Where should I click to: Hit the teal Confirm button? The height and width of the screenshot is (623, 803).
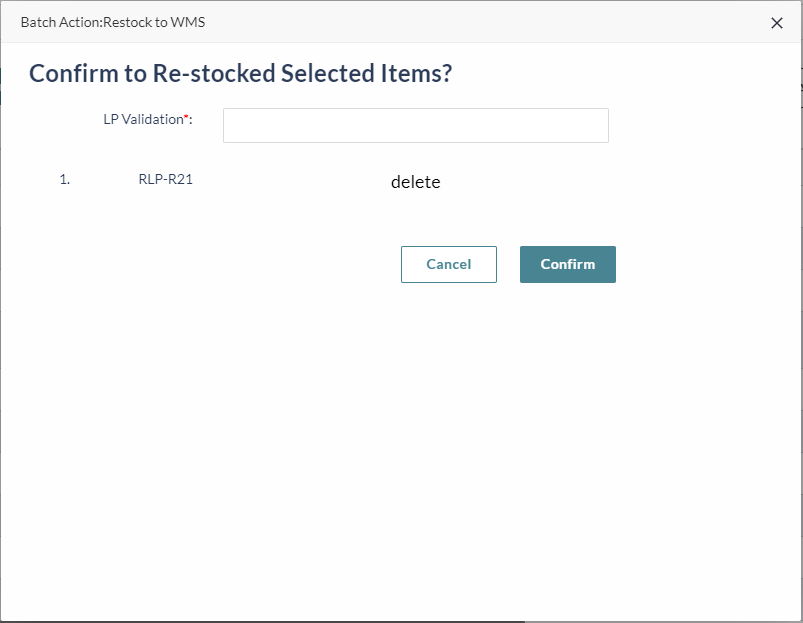tap(567, 264)
